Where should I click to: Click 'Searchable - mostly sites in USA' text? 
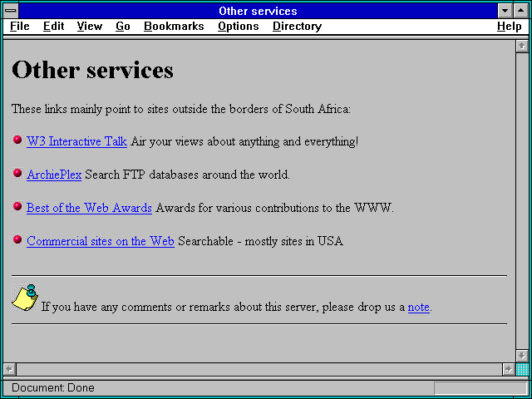coord(260,241)
